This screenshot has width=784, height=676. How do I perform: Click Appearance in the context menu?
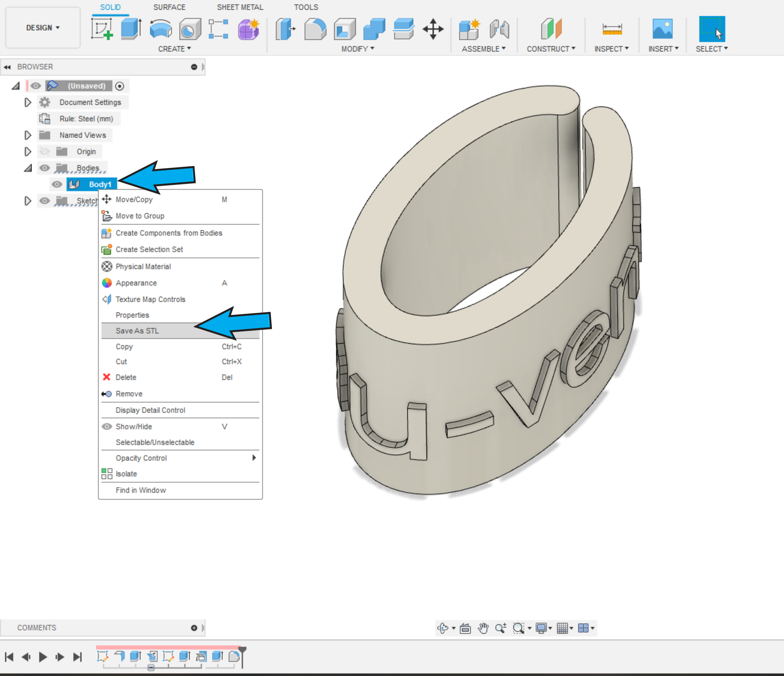(x=136, y=283)
